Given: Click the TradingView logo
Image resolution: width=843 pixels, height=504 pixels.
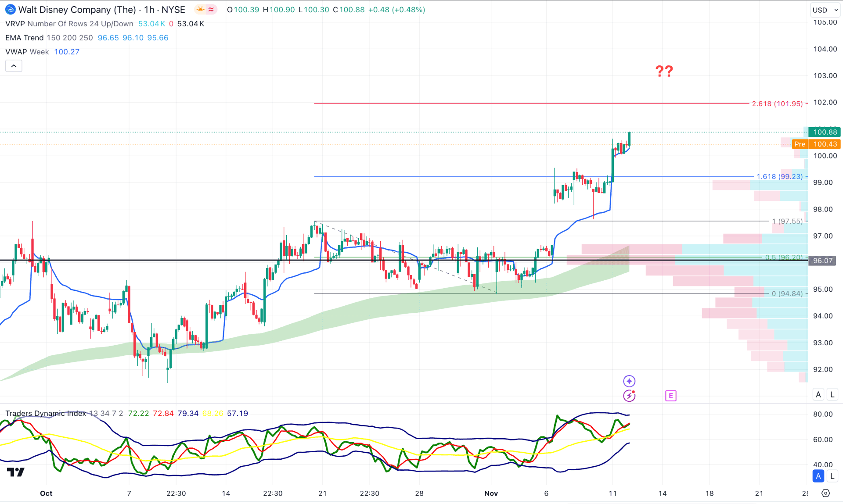Looking at the screenshot, I should pyautogui.click(x=16, y=472).
